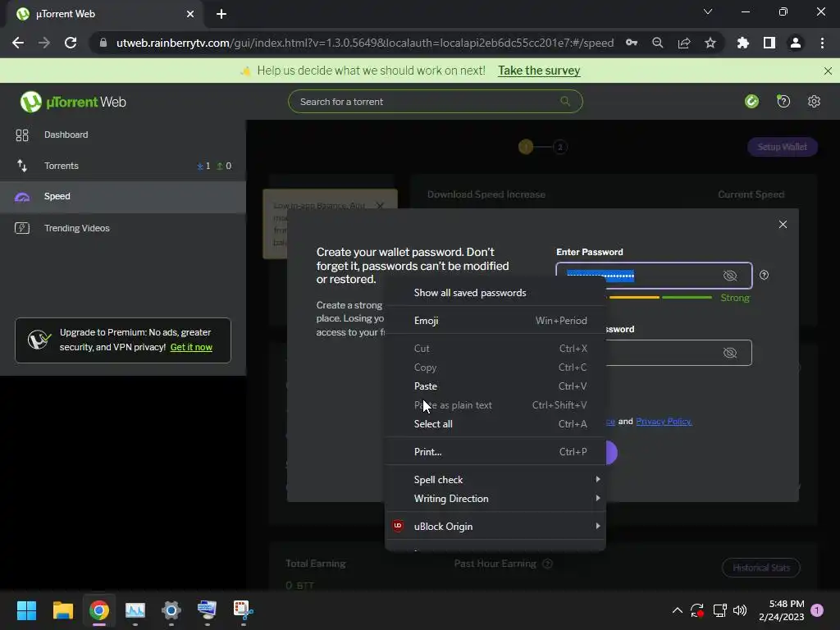
Task: Select the Speed sidebar item
Action: pyautogui.click(x=123, y=197)
